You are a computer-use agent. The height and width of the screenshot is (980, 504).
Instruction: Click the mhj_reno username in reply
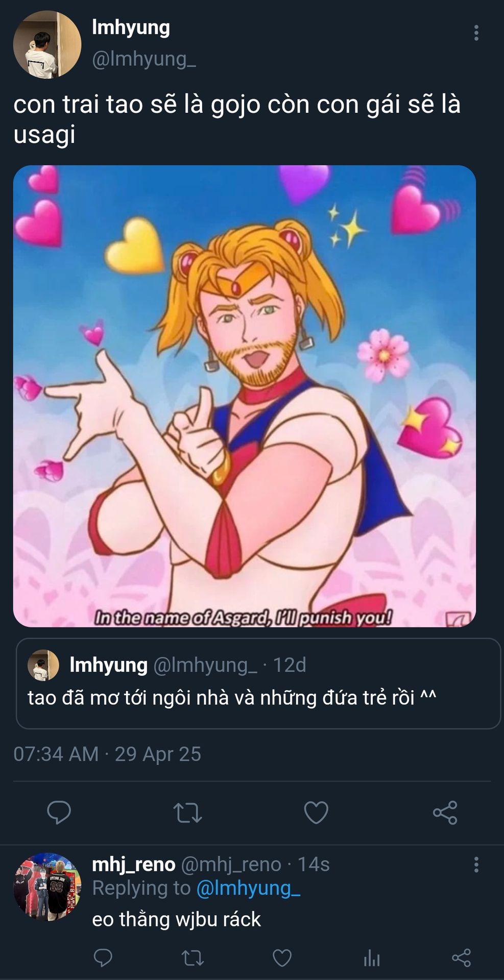point(134,864)
